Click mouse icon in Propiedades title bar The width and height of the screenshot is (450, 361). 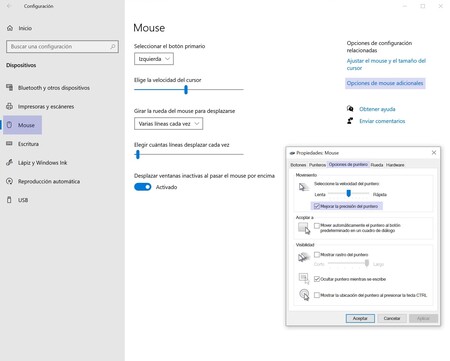click(292, 153)
